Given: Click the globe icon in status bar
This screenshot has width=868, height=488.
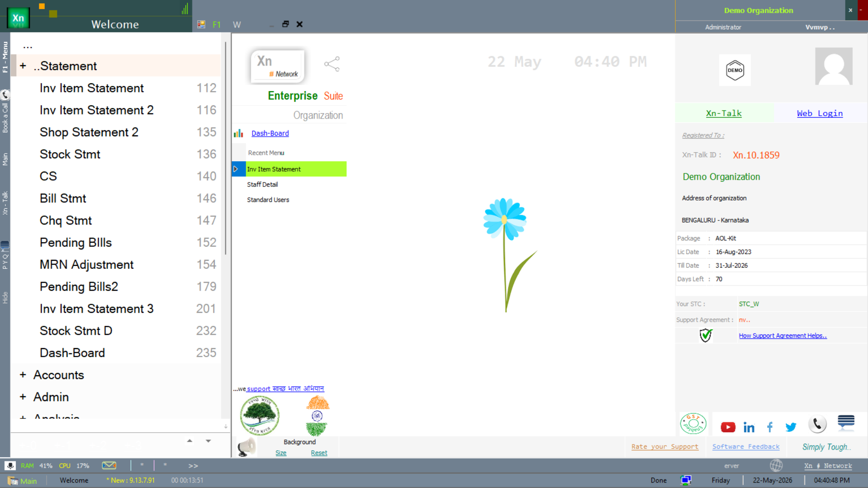Looking at the screenshot, I should coord(776,465).
